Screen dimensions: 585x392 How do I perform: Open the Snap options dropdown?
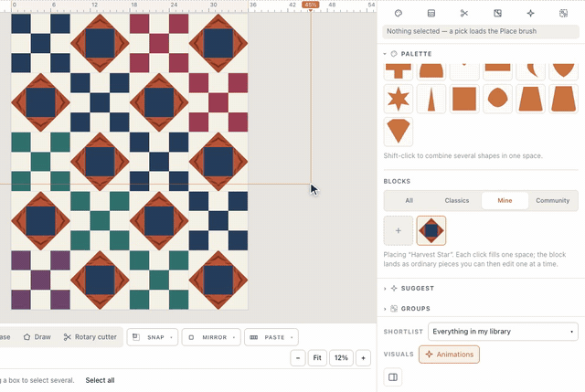point(153,337)
